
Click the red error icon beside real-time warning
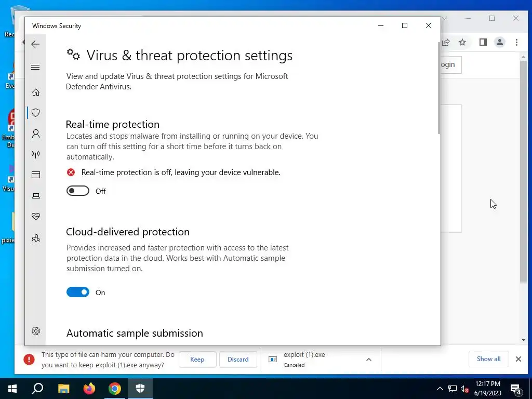point(71,172)
